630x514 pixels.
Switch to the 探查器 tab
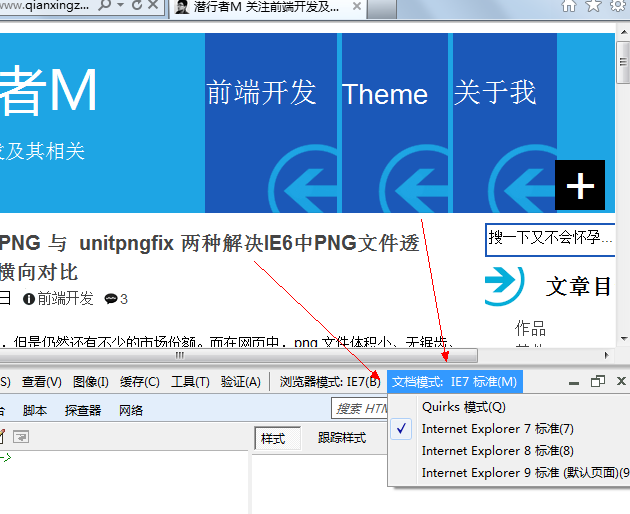[x=83, y=410]
